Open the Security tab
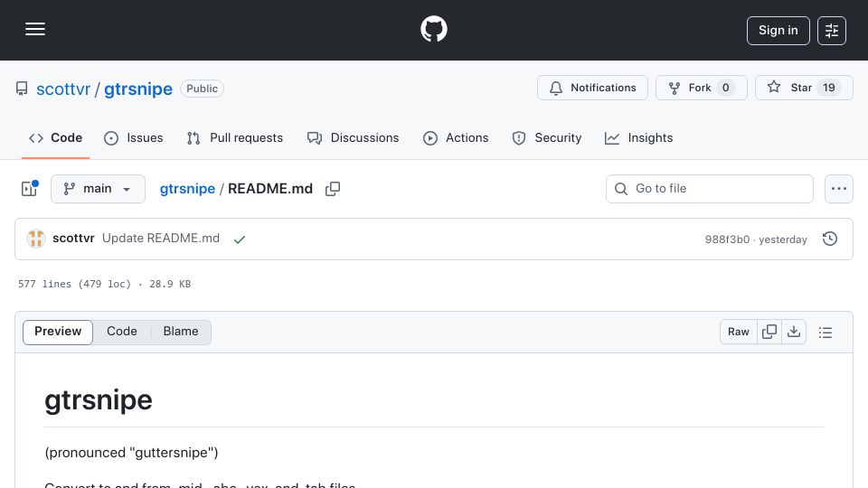 546,137
